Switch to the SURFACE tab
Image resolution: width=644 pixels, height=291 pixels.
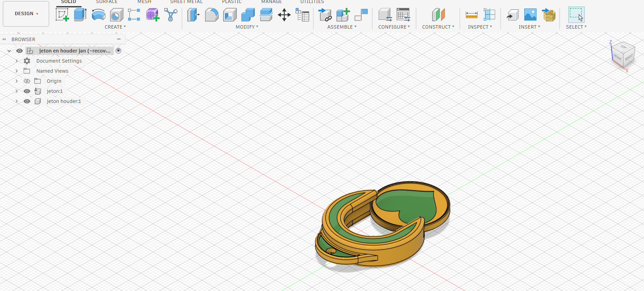107,2
